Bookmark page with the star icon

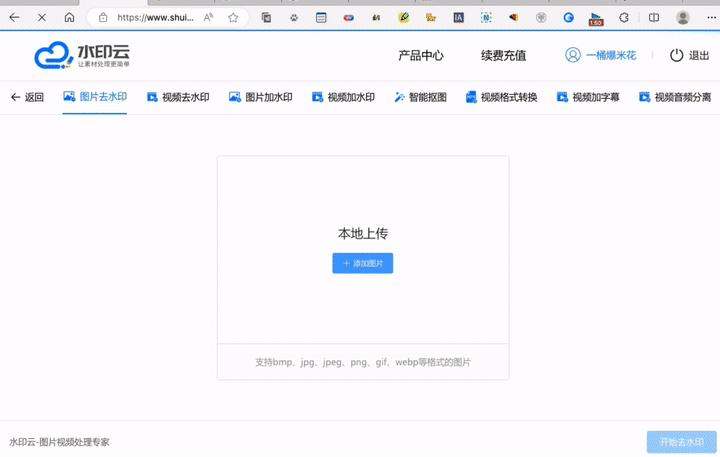pyautogui.click(x=233, y=17)
